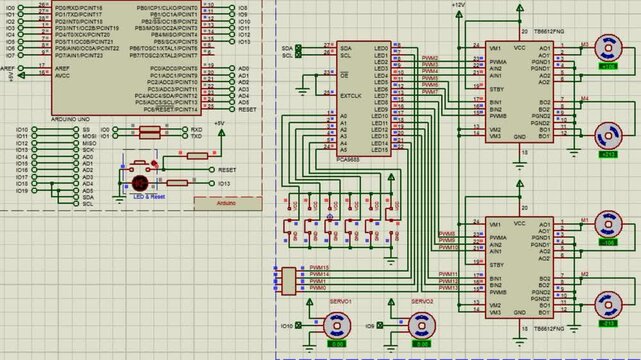Click the M1 motor speed readout -106
This screenshot has width=641, height=360.
[x=608, y=242]
